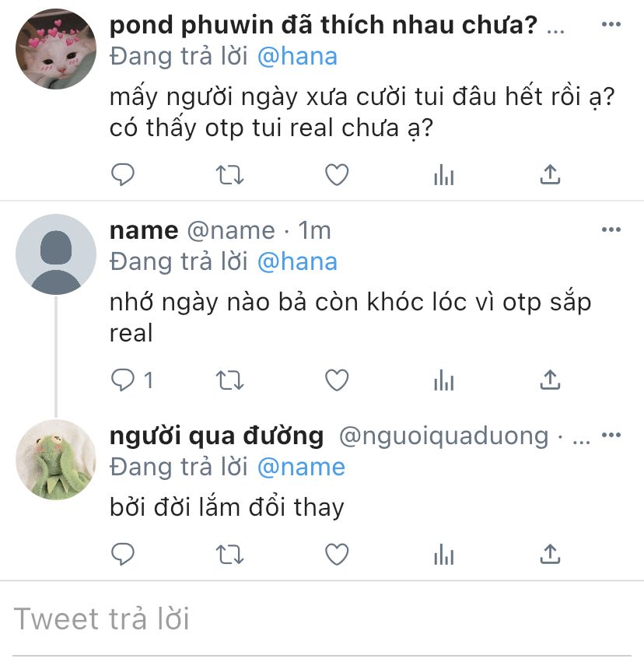This screenshot has width=644, height=662.
Task: Share the tweet by name
Action: coord(550,380)
